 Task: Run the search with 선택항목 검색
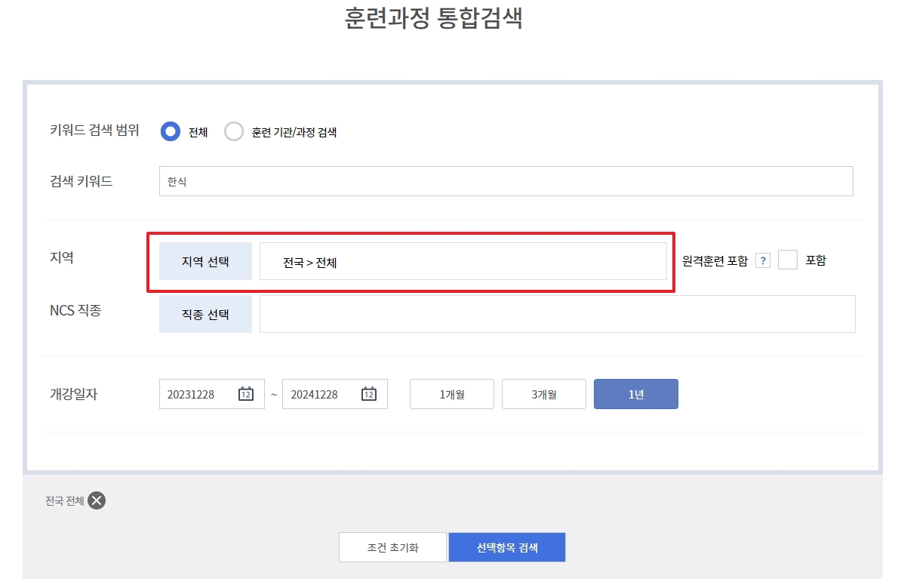tap(506, 546)
